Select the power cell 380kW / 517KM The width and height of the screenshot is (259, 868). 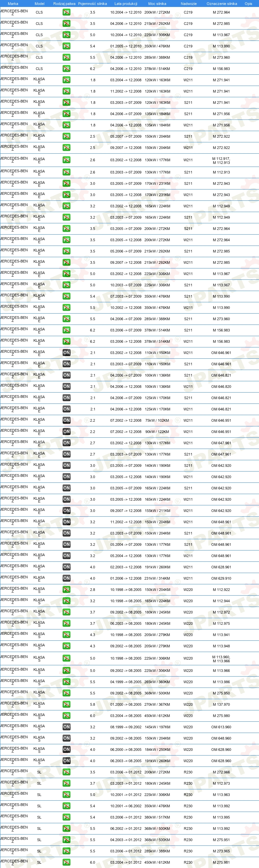point(157,818)
